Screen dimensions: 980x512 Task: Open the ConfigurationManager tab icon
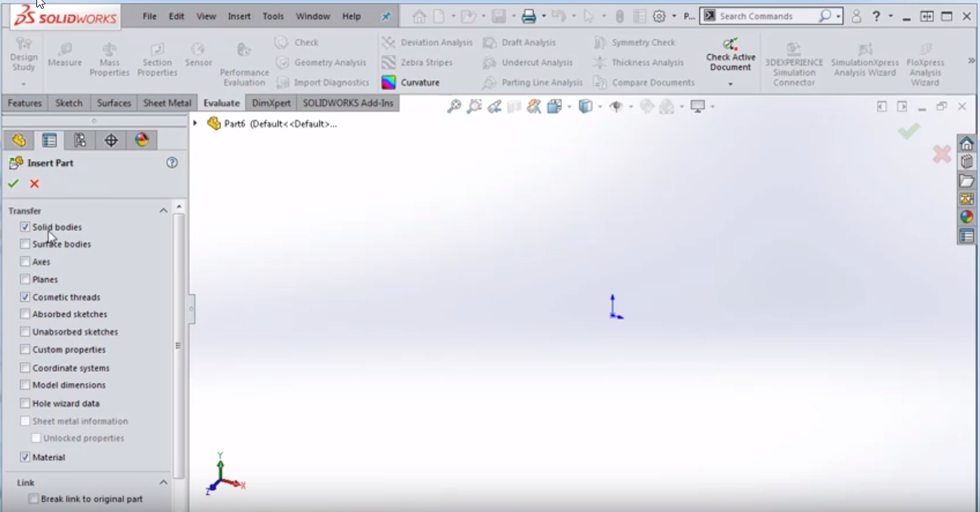[80, 140]
